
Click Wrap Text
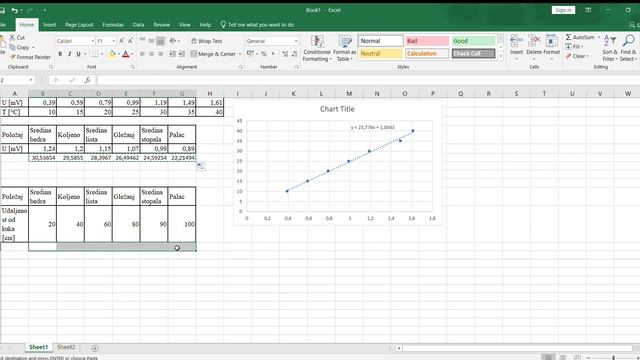(207, 41)
